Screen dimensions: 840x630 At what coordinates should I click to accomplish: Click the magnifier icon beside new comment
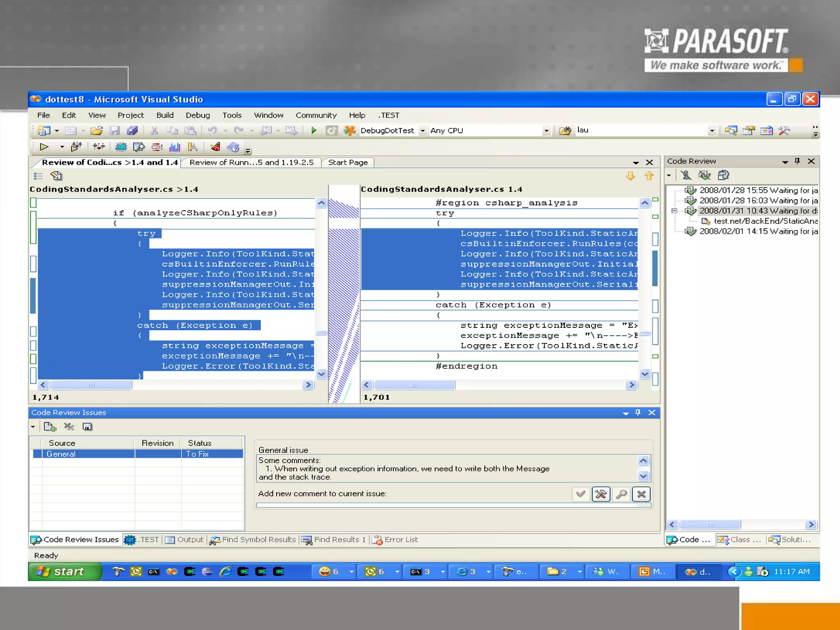[x=621, y=494]
